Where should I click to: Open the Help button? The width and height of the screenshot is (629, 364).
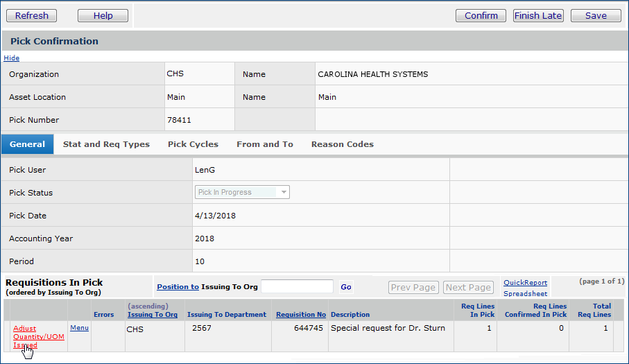coord(103,15)
